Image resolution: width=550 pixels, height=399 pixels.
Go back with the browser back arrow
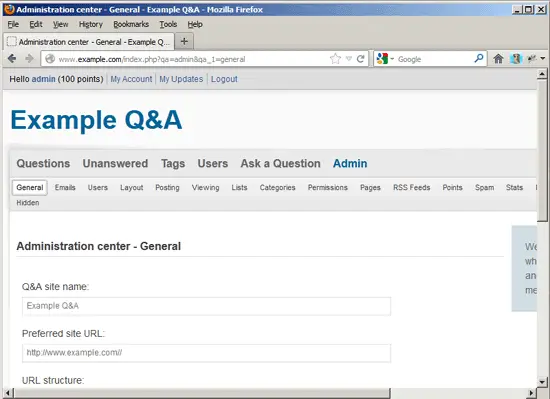pos(12,59)
